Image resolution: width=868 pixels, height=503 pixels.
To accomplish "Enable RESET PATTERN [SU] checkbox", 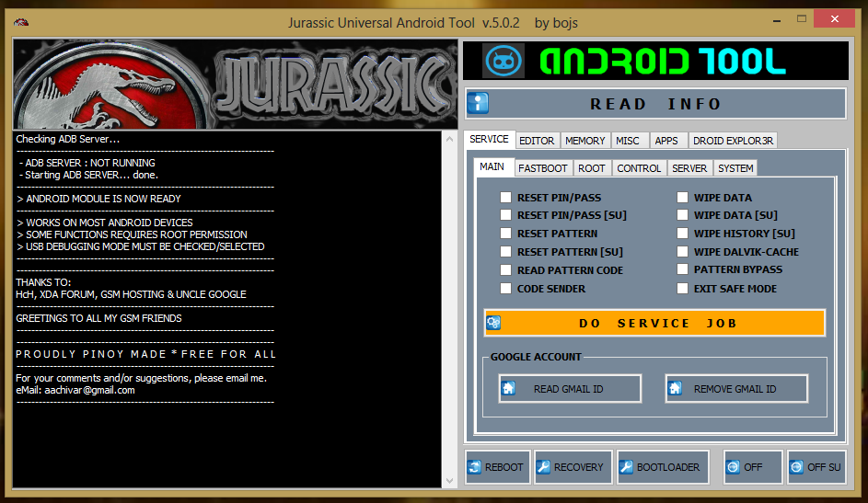I will coord(505,252).
